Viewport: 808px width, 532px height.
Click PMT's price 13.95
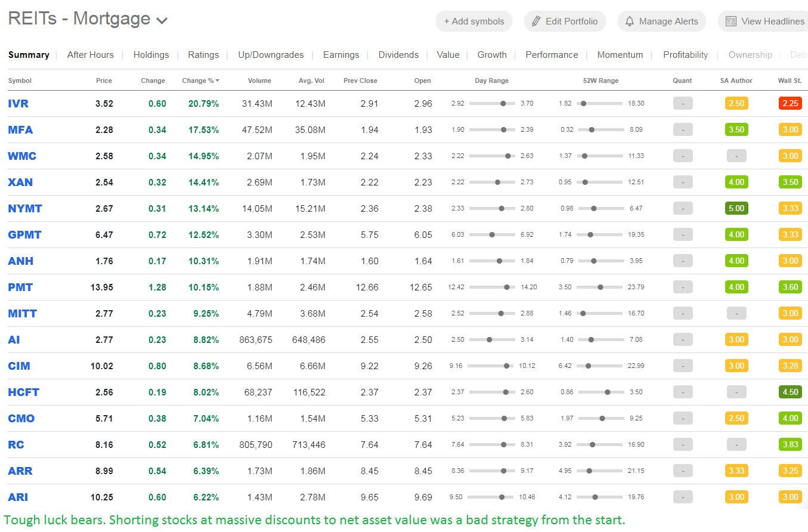pos(102,287)
